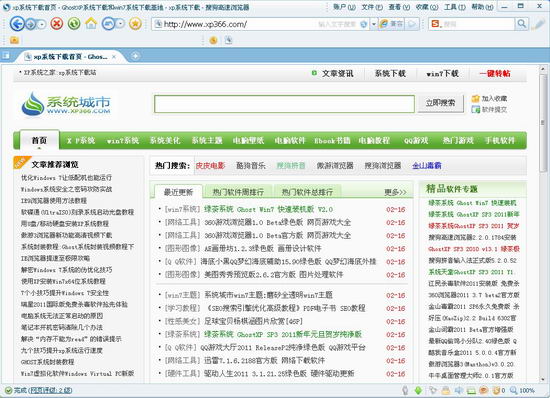Go to the browser home page icon
Viewport: 550px width, 398px height.
[91, 24]
